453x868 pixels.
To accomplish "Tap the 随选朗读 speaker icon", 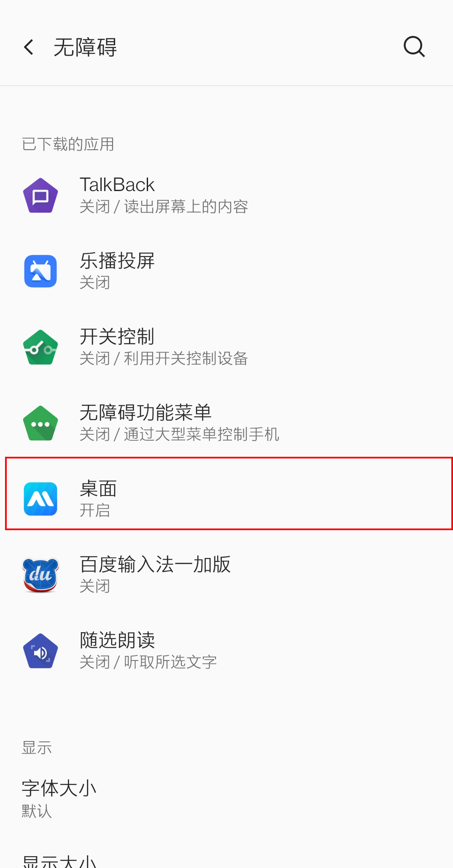I will click(40, 651).
